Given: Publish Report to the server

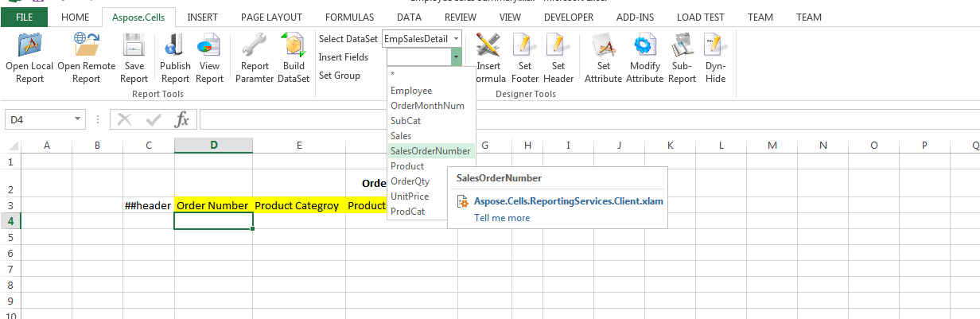Looking at the screenshot, I should click(x=175, y=58).
